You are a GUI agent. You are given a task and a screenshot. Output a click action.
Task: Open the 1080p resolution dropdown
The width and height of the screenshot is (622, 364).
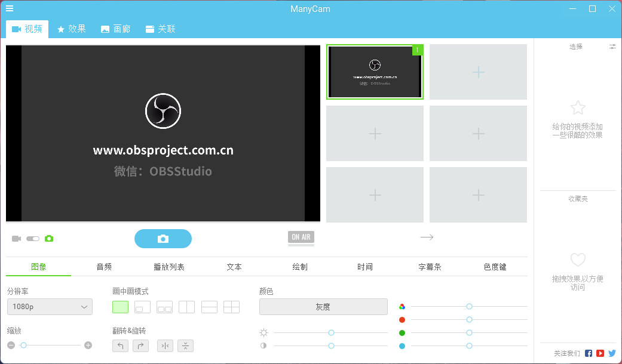pyautogui.click(x=50, y=307)
